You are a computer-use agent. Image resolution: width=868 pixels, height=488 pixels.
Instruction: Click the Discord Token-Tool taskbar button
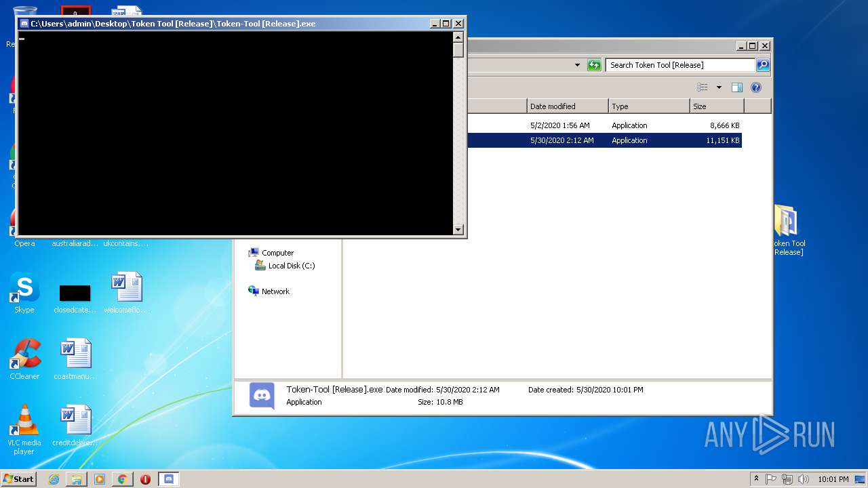169,479
